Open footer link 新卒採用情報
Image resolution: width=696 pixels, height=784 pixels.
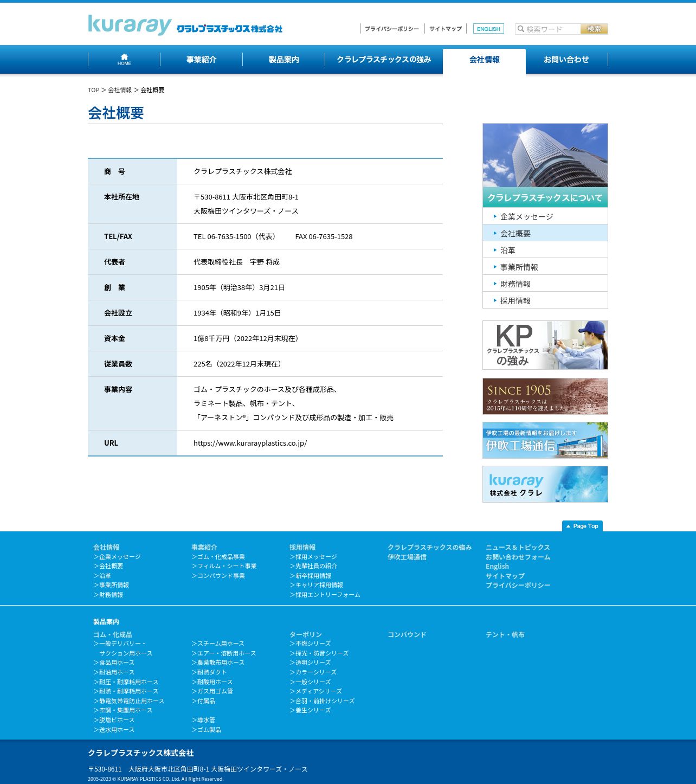click(311, 576)
